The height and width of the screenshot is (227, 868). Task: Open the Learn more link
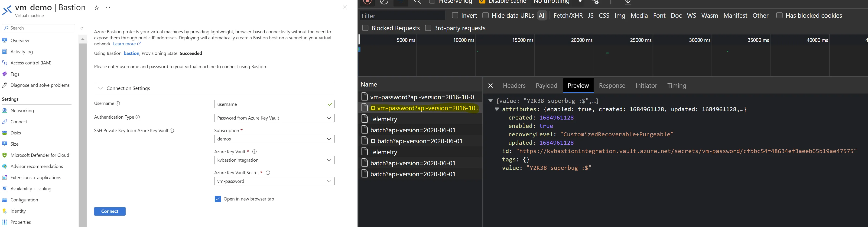(x=127, y=44)
